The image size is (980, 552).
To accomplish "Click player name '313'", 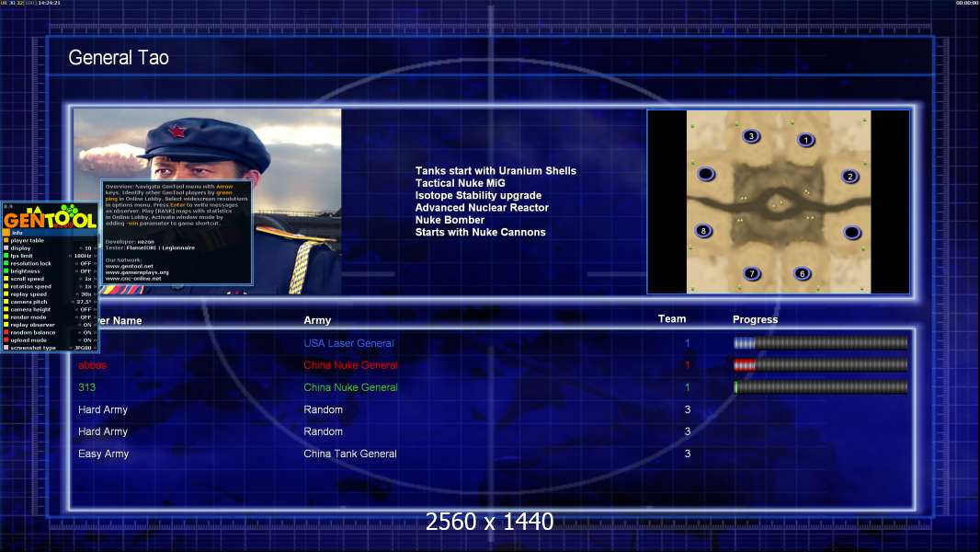I will pos(86,387).
